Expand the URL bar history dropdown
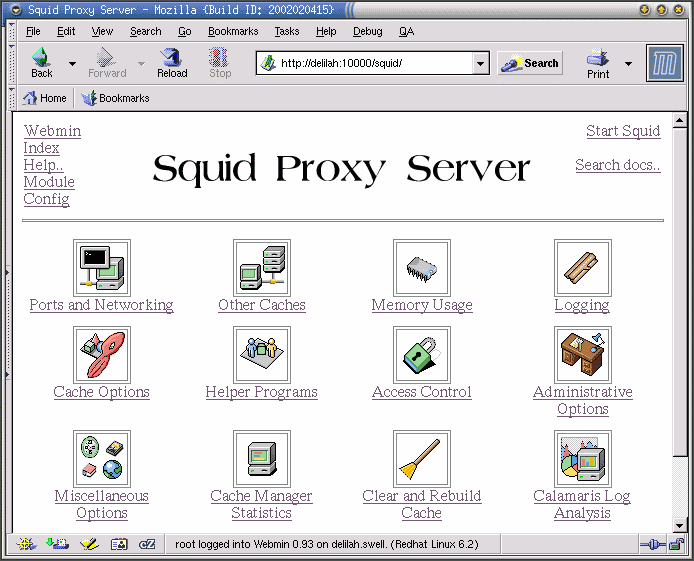The image size is (694, 561). tap(481, 63)
